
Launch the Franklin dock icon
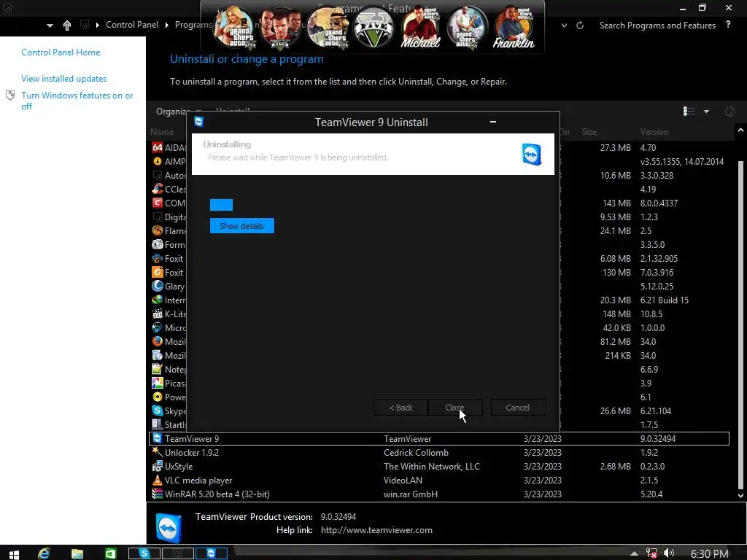coord(514,28)
